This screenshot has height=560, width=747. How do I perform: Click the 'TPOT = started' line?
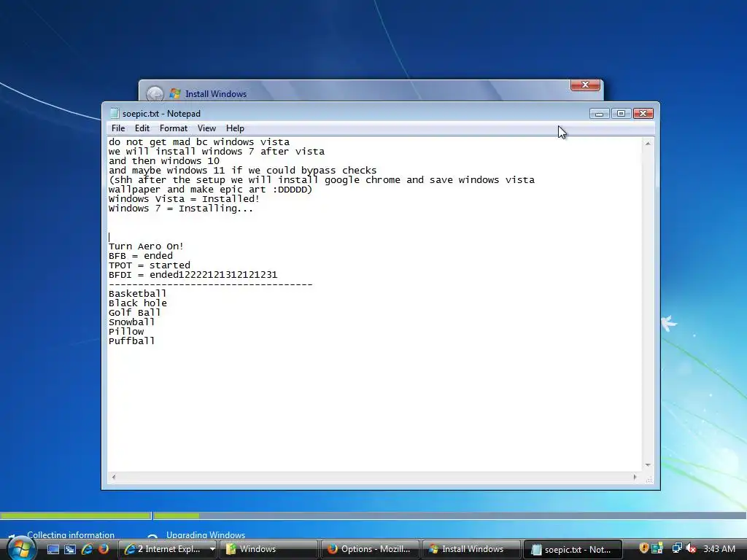[149, 265]
